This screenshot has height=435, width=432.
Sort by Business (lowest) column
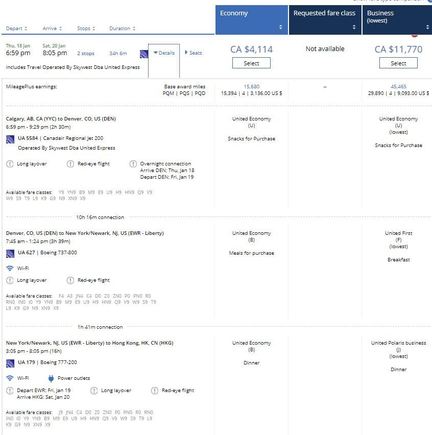397,20
